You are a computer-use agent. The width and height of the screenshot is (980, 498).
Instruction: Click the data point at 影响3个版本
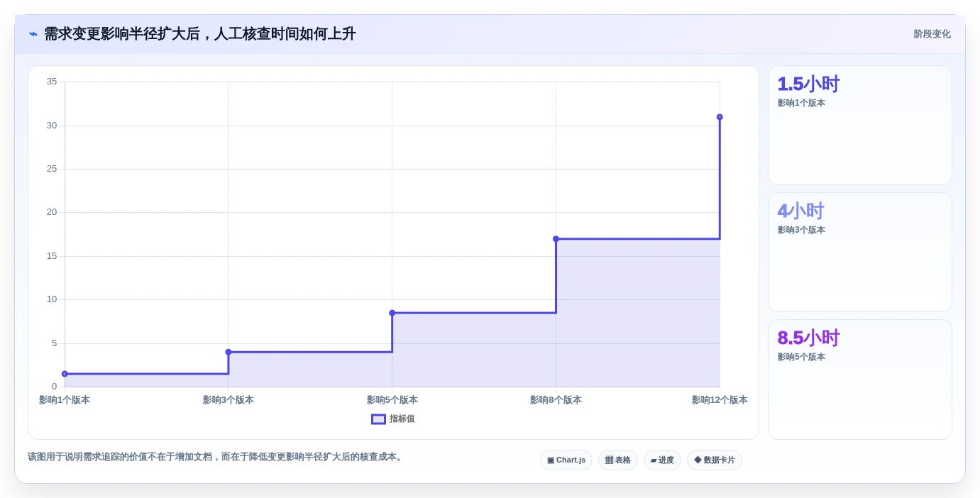[x=229, y=352]
